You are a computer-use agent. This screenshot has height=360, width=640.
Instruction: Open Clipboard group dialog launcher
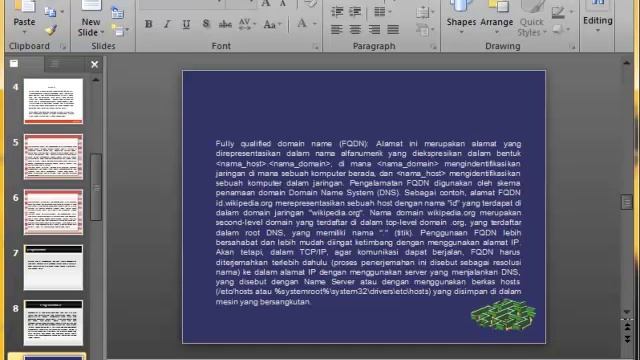[63, 47]
